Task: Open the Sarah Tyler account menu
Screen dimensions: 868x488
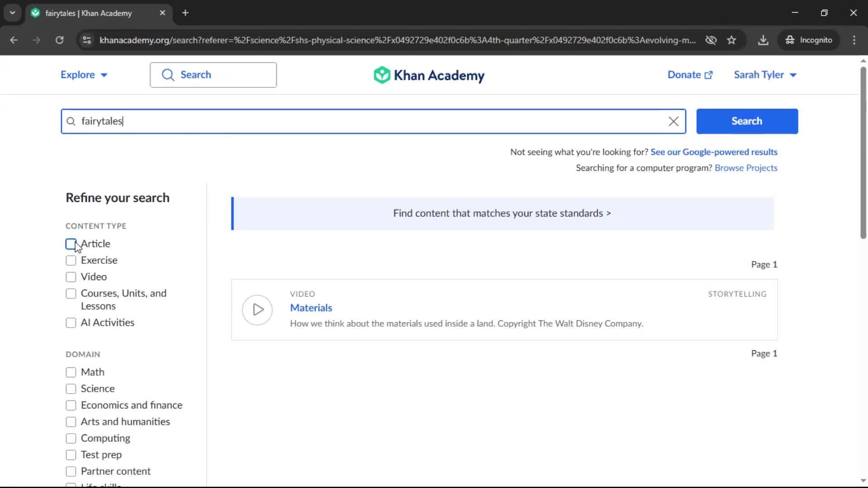Action: (x=765, y=75)
